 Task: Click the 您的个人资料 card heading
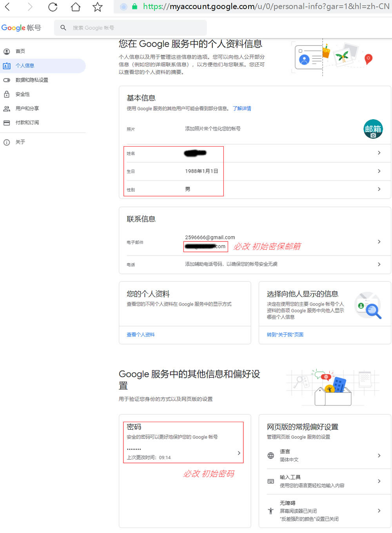click(148, 294)
